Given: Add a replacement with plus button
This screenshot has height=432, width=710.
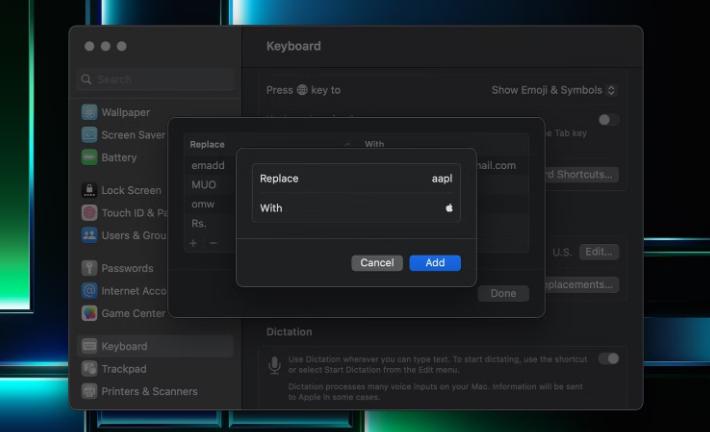Looking at the screenshot, I should [x=193, y=243].
